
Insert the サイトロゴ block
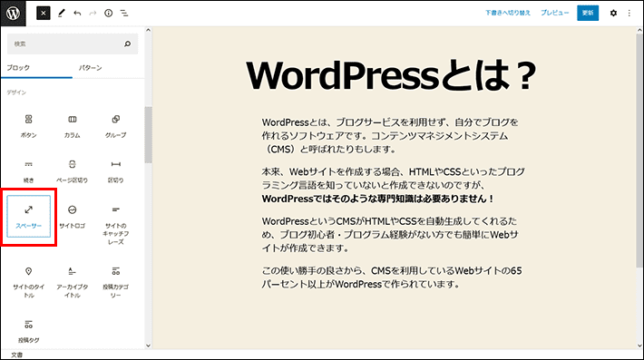73,217
